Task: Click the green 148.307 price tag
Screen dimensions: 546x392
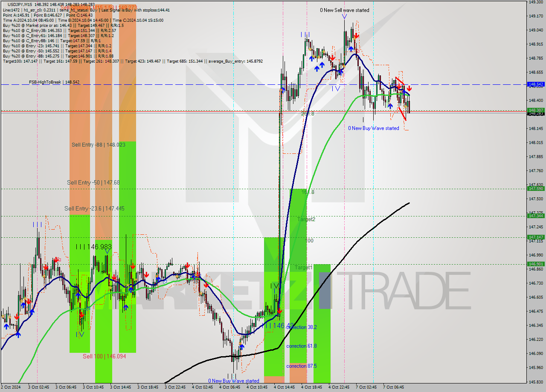Action: [x=536, y=110]
